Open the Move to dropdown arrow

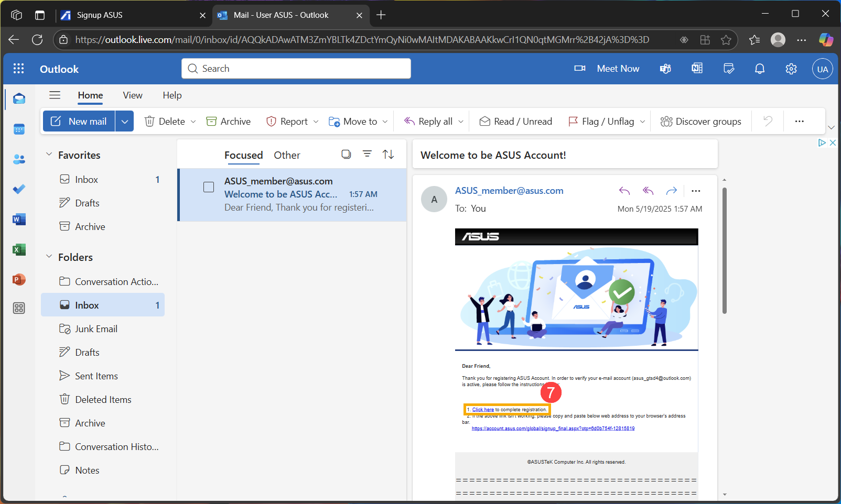pyautogui.click(x=385, y=122)
